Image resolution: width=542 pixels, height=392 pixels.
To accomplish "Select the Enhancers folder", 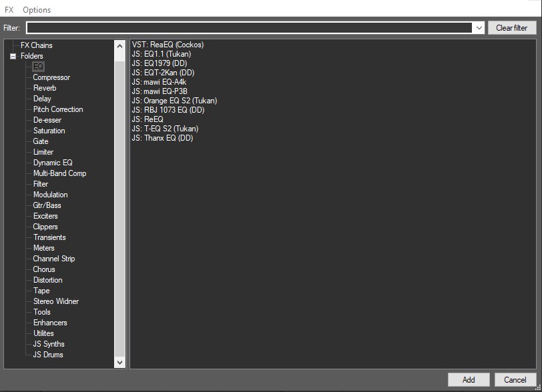I will [50, 323].
